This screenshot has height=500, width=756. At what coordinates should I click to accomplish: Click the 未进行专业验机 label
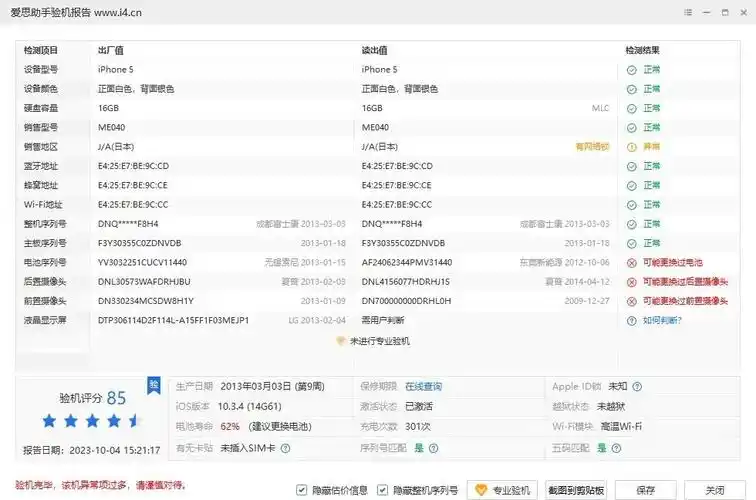[379, 341]
